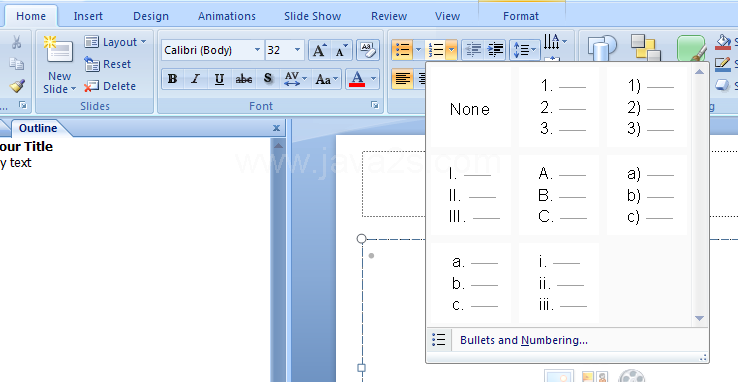Click the Shapes gallery icon
The height and width of the screenshot is (382, 738).
(602, 48)
